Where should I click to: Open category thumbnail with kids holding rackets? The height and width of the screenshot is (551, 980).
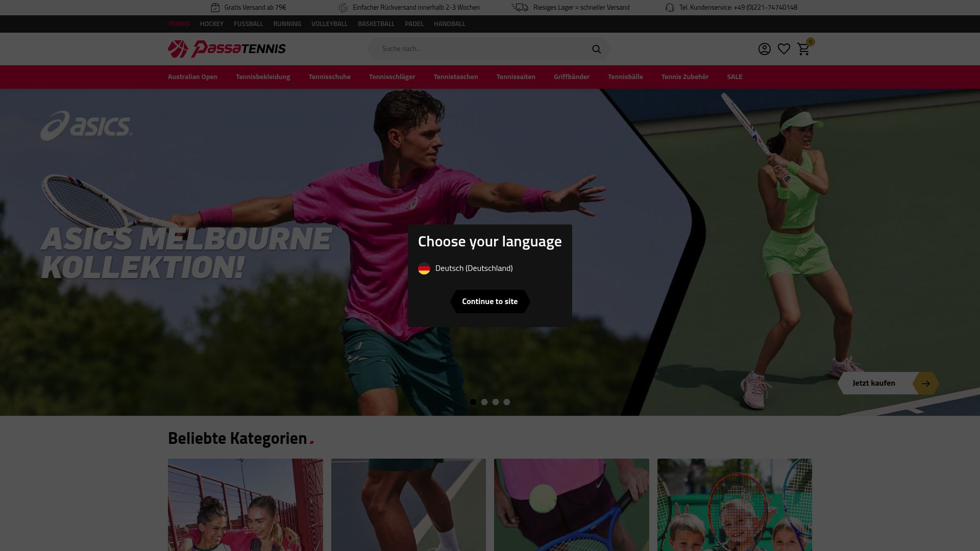pyautogui.click(x=734, y=505)
